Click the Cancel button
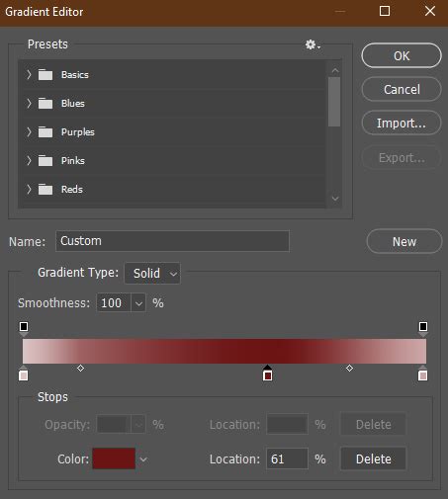The width and height of the screenshot is (448, 499). (x=402, y=89)
